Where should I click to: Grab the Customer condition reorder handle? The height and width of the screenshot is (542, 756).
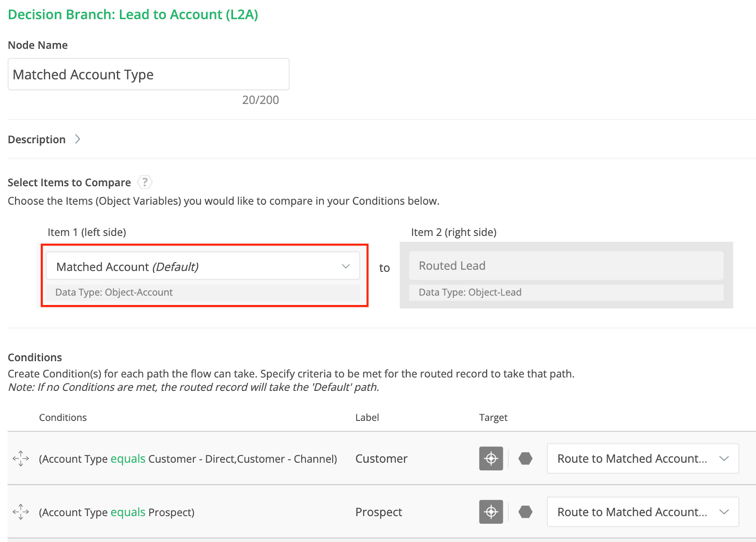coord(21,458)
